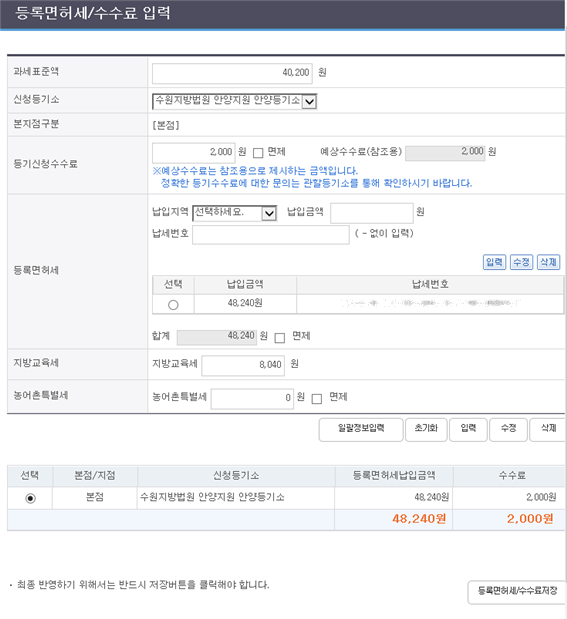Click the 농어촌특별세 amount field
This screenshot has width=567, height=619.
[x=252, y=399]
